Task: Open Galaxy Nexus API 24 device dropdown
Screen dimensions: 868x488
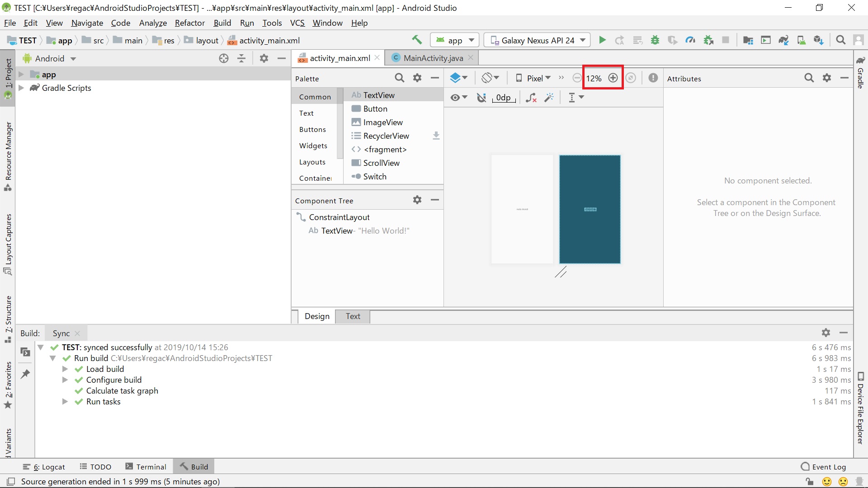Action: [x=537, y=40]
